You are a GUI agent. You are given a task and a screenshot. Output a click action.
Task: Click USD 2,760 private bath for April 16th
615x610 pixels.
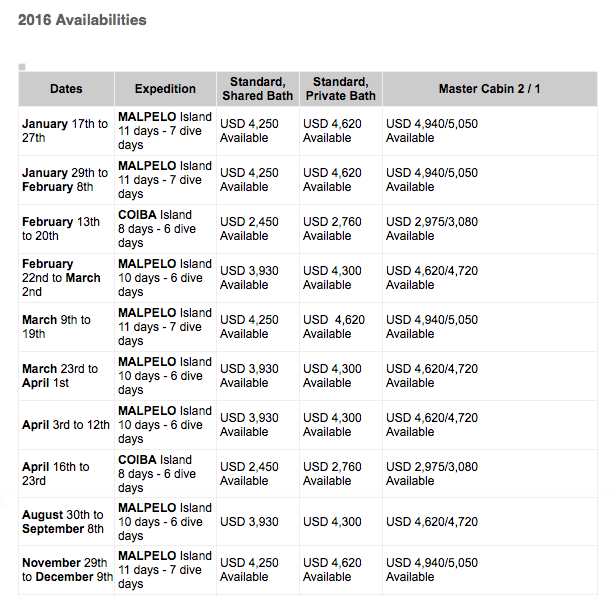pos(332,467)
